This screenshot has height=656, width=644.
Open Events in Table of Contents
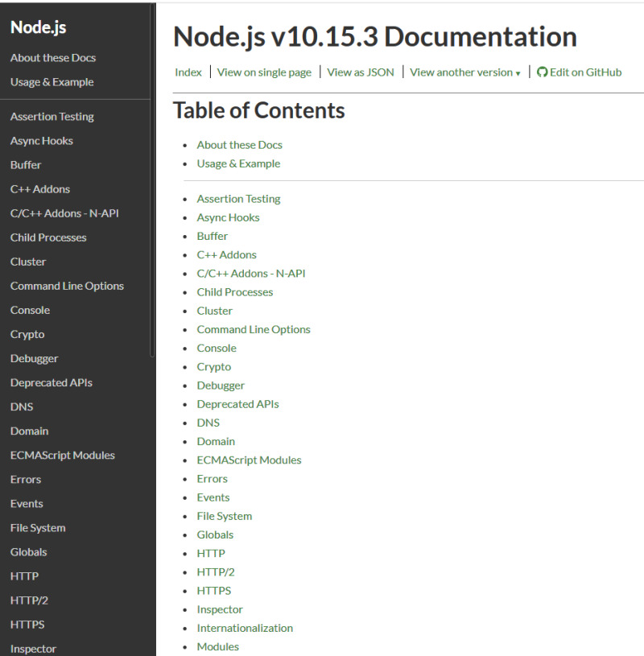[213, 497]
